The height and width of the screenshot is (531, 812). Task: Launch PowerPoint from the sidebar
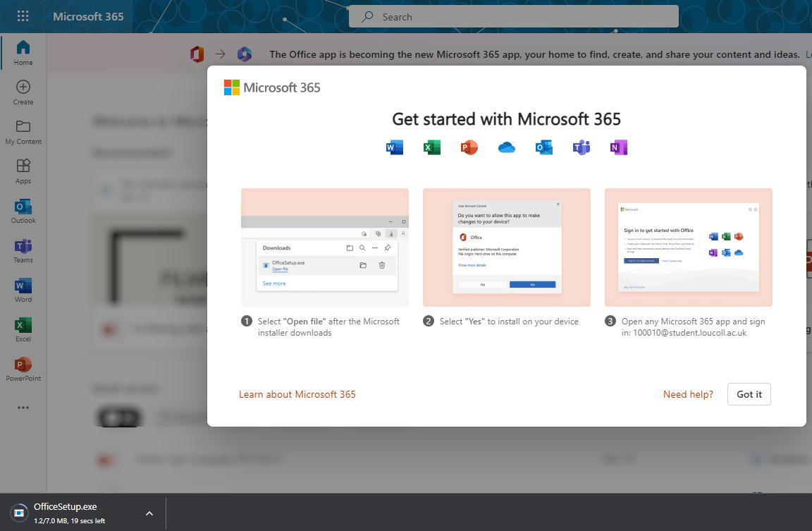[23, 370]
